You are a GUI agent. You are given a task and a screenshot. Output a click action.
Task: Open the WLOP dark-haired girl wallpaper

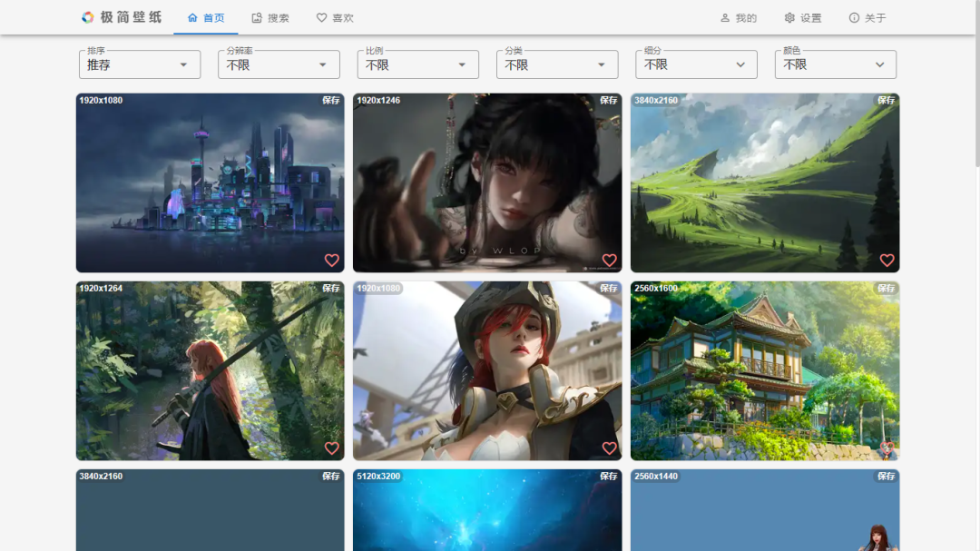pyautogui.click(x=487, y=182)
